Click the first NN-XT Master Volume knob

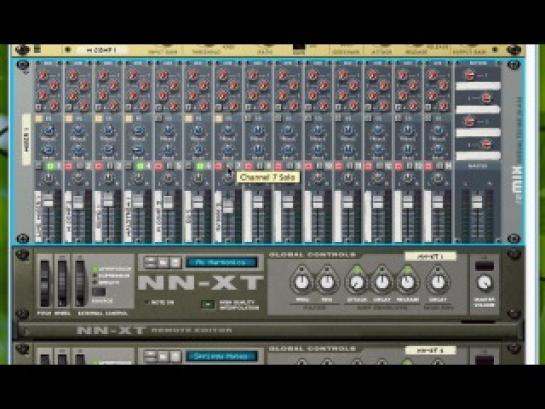point(485,283)
